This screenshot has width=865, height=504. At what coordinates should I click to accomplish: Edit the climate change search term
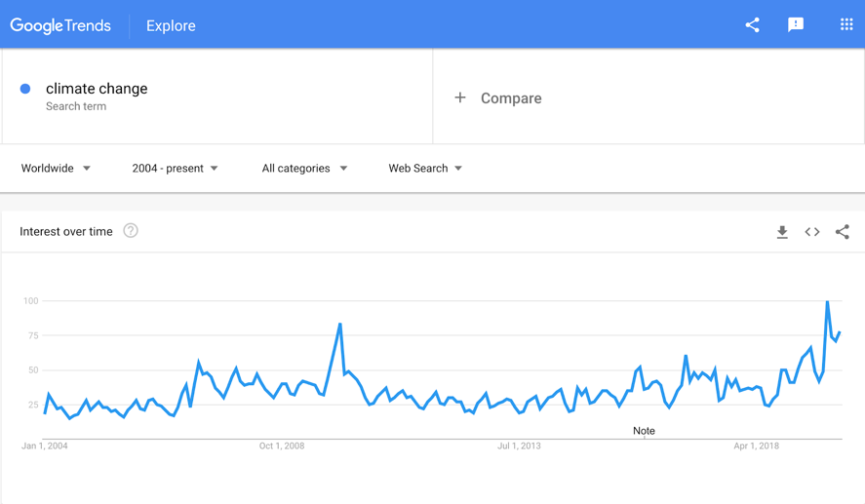[97, 89]
